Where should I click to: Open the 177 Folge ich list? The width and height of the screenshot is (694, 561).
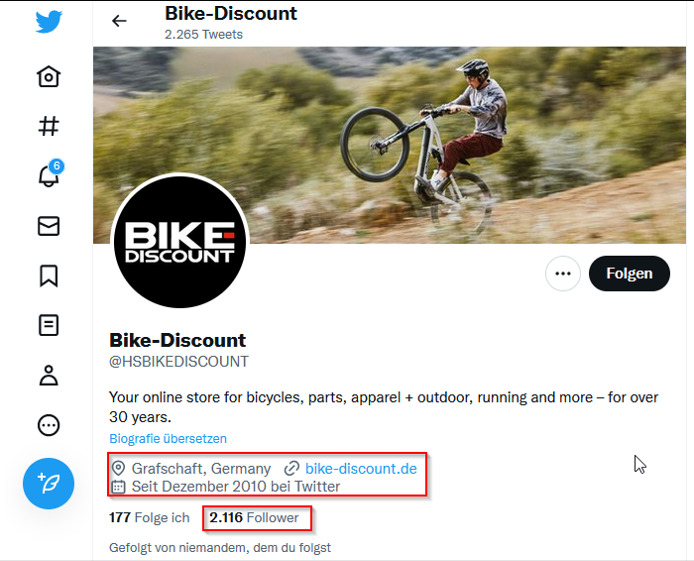(x=149, y=517)
